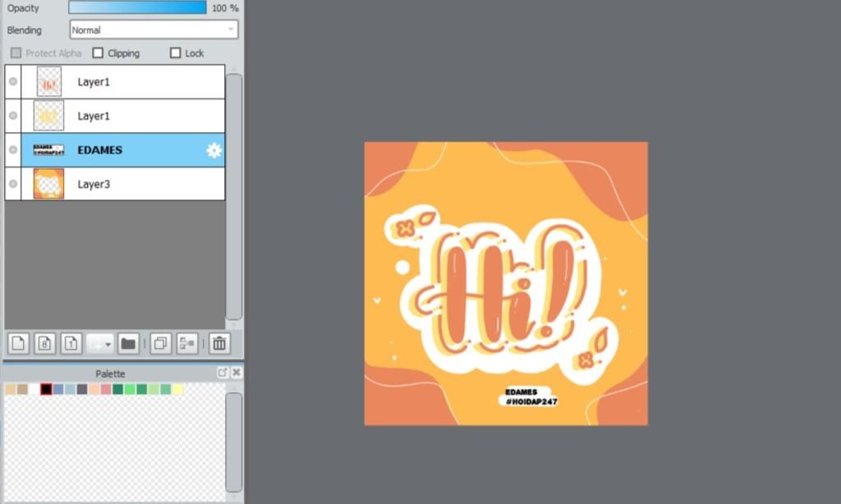Click the Layer3 background thumbnail
The height and width of the screenshot is (504, 841).
coord(48,184)
